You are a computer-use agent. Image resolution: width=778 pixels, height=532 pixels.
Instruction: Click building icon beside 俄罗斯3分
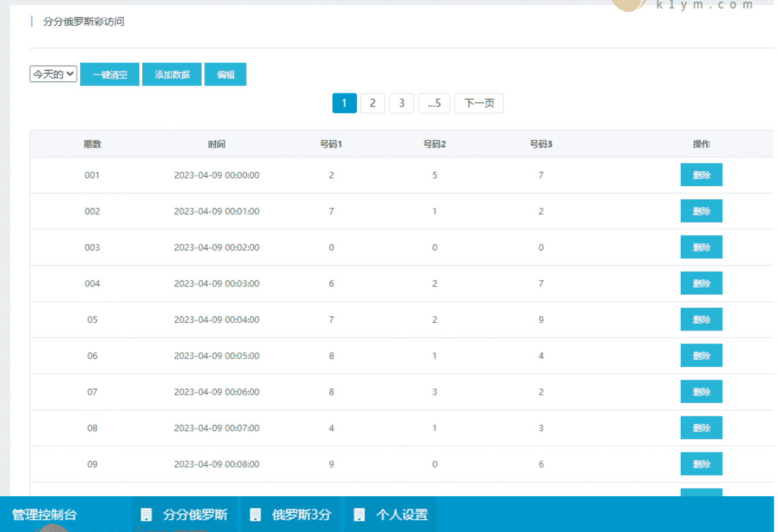pyautogui.click(x=255, y=514)
